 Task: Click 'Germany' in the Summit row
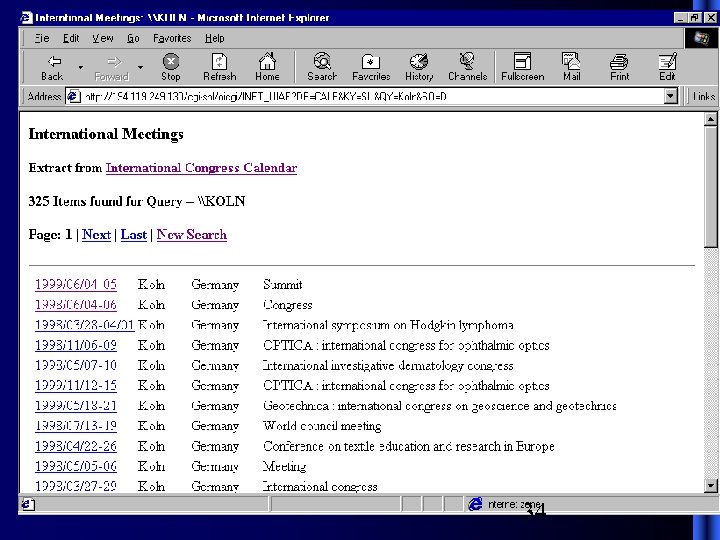(x=215, y=285)
